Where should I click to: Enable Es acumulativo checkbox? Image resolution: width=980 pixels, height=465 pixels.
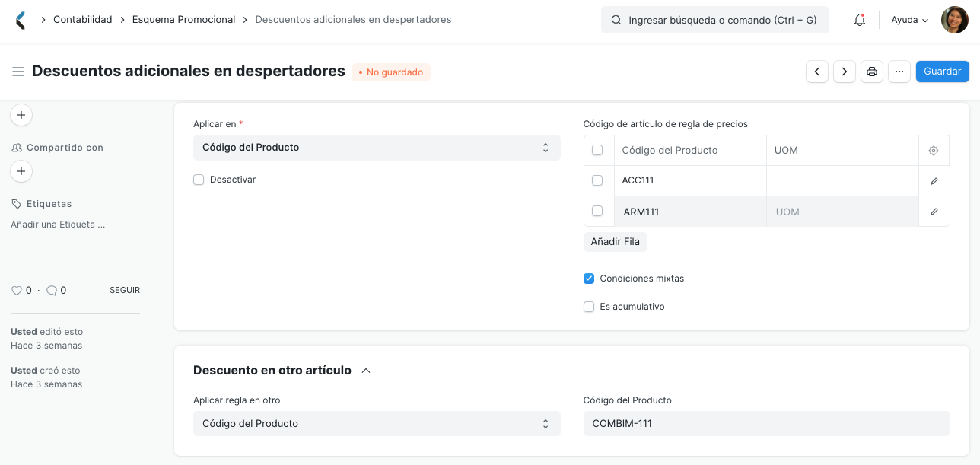pos(589,307)
